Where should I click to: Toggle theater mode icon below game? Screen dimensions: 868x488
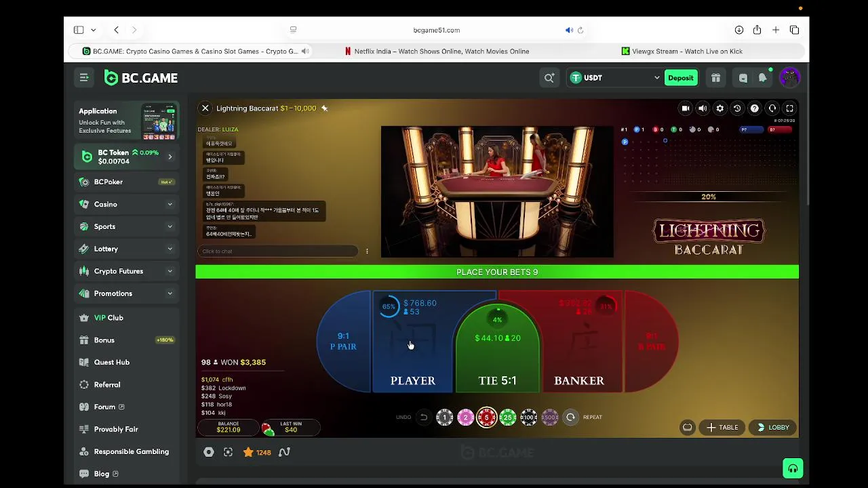point(228,453)
